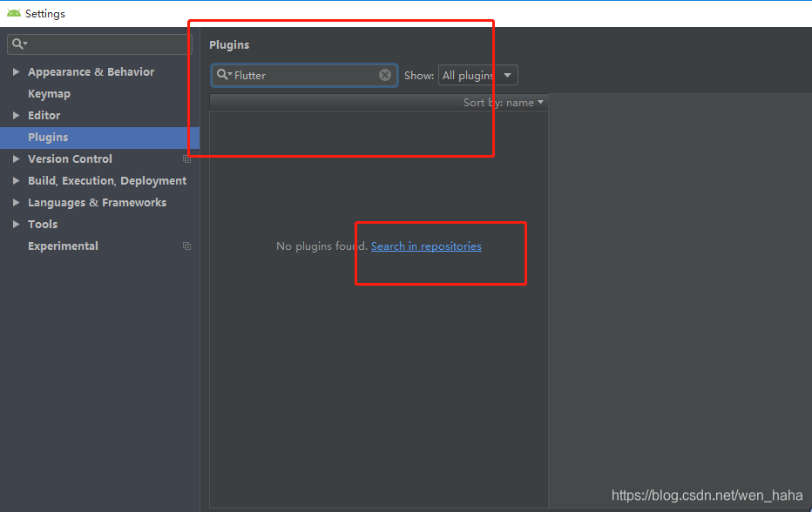Select Keymap in settings tree
Viewport: 812px width, 512px height.
coord(49,94)
